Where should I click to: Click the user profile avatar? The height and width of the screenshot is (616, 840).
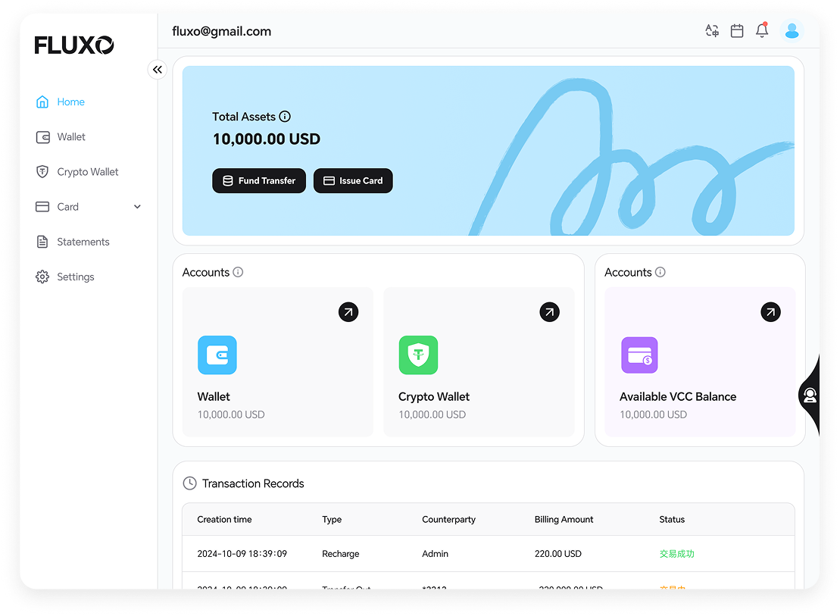(792, 31)
